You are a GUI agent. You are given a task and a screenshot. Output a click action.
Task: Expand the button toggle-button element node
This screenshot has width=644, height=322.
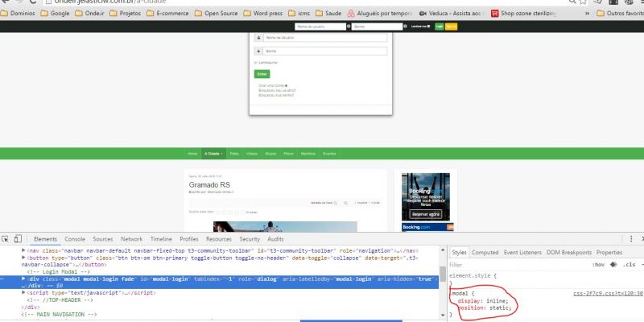(23, 258)
